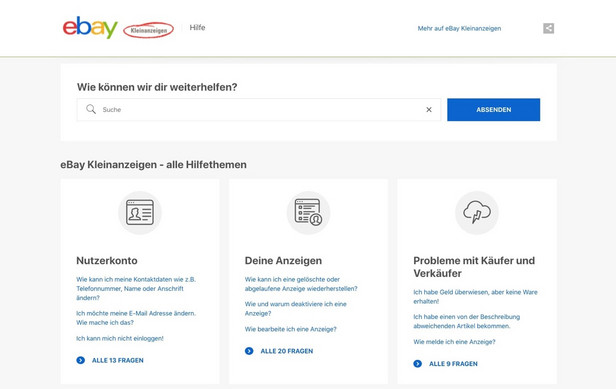
Task: Click the Kleinanzeigen logo badge
Action: tap(148, 30)
